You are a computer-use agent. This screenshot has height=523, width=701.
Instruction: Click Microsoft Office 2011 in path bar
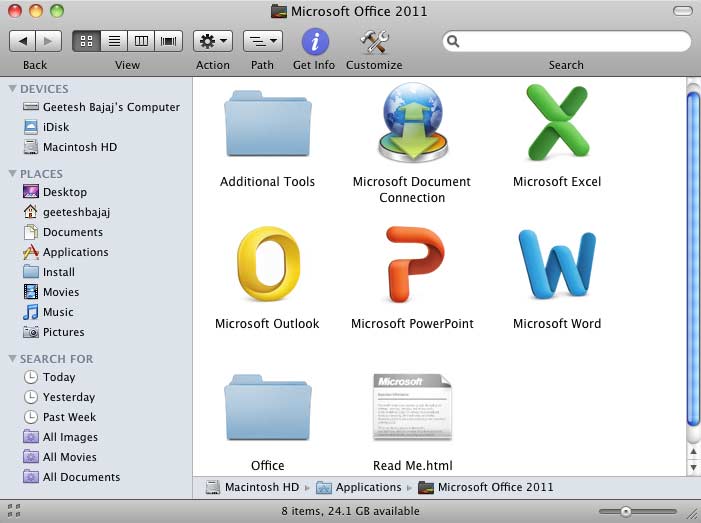pyautogui.click(x=486, y=487)
